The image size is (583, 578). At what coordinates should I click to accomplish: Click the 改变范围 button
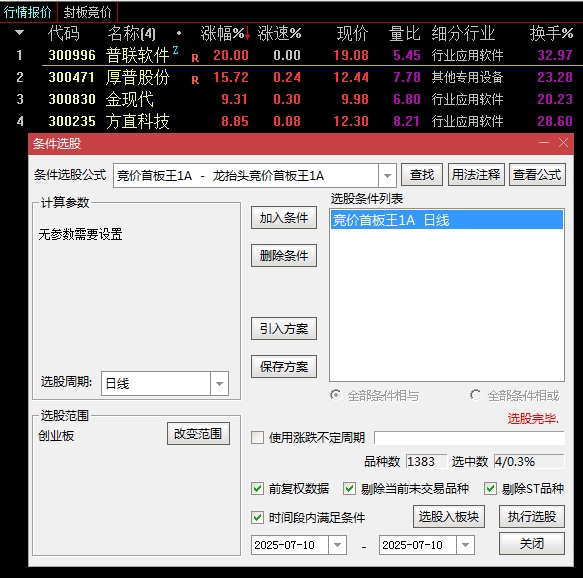click(x=198, y=433)
